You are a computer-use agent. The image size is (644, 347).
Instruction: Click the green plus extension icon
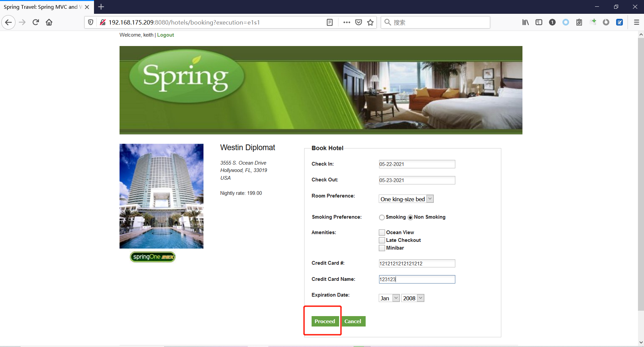pos(593,22)
